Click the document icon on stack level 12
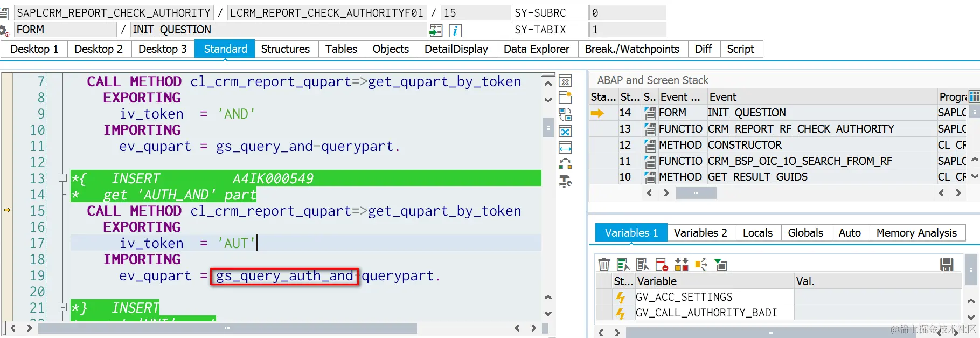Image resolution: width=980 pixels, height=338 pixels. pyautogui.click(x=650, y=146)
